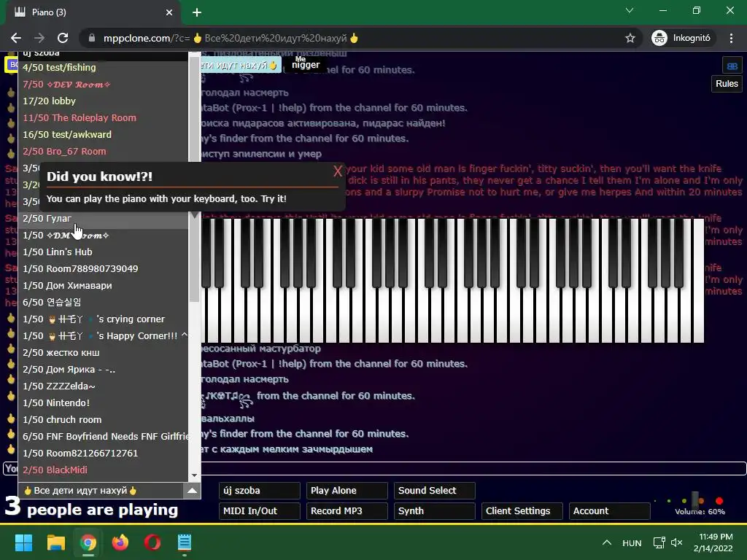Image resolution: width=747 pixels, height=560 pixels.
Task: Join the 6/50 연습실임 room
Action: [104, 303]
